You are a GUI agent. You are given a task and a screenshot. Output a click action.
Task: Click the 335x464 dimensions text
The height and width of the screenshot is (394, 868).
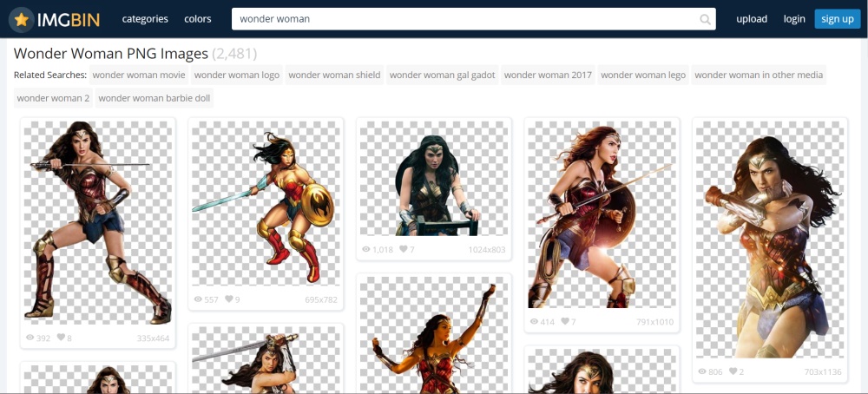pyautogui.click(x=154, y=338)
